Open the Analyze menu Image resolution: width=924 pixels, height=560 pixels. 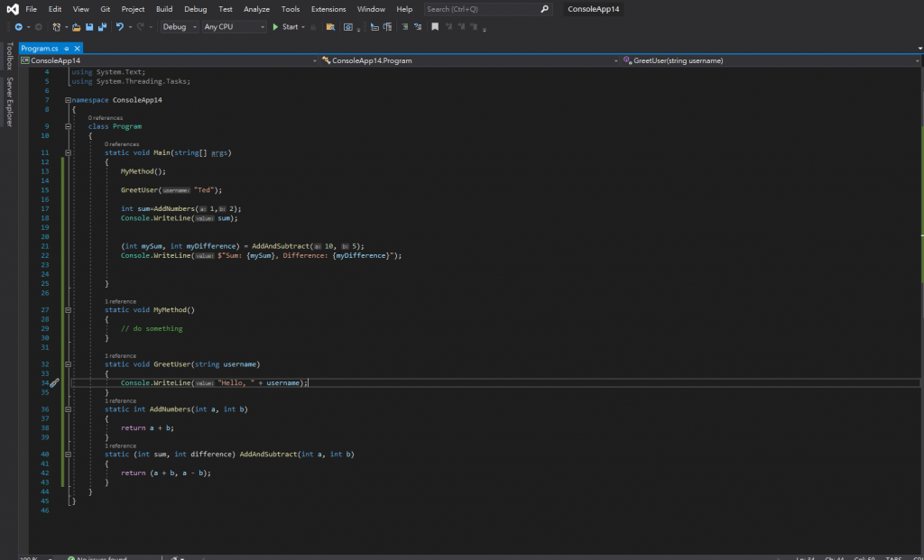tap(256, 9)
